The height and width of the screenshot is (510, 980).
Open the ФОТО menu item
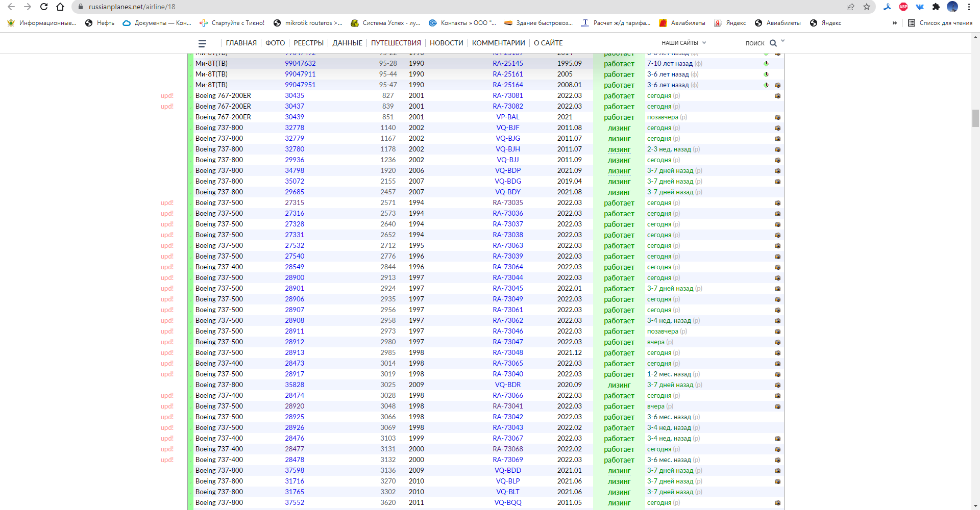(275, 43)
